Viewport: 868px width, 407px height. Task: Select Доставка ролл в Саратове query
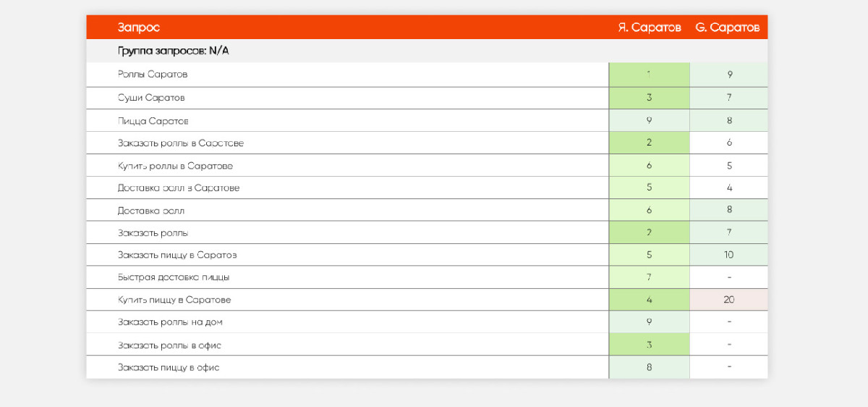pyautogui.click(x=179, y=188)
